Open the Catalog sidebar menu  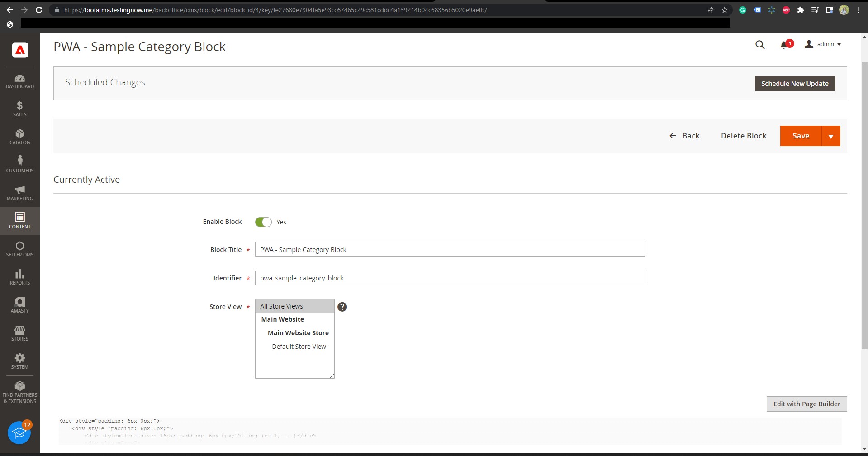[20, 137]
